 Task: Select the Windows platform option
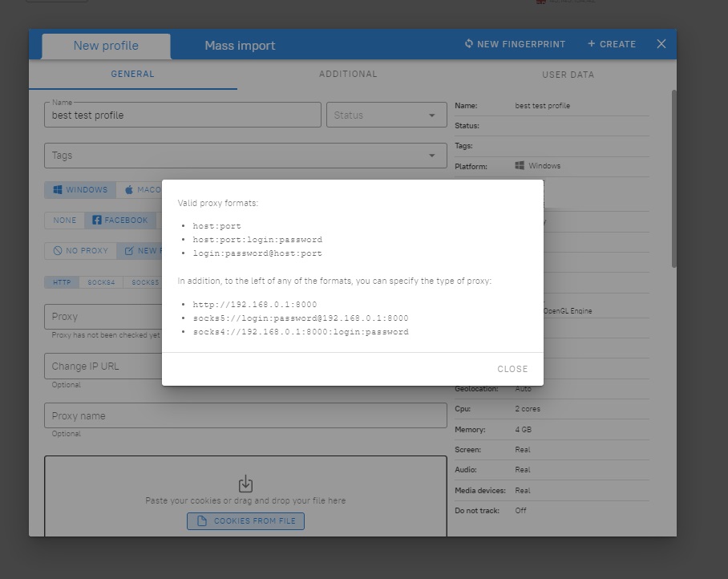80,190
